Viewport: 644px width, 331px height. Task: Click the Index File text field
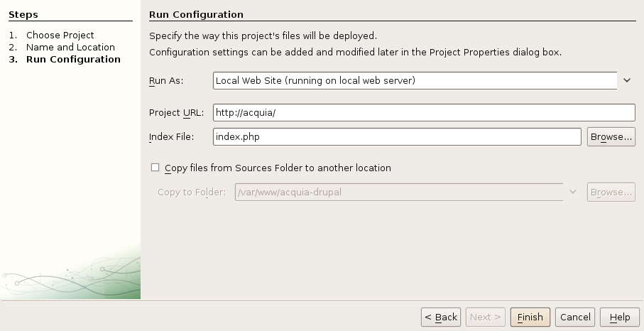click(x=397, y=137)
